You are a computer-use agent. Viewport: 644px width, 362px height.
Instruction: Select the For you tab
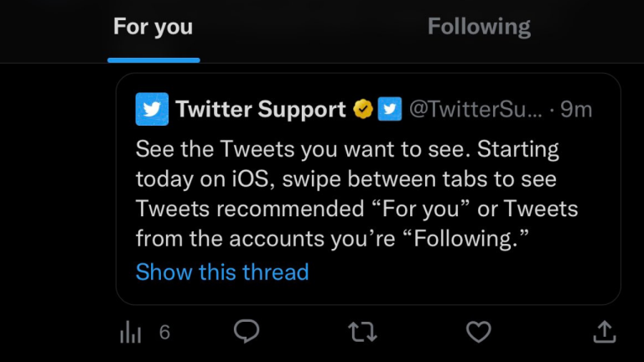click(153, 27)
